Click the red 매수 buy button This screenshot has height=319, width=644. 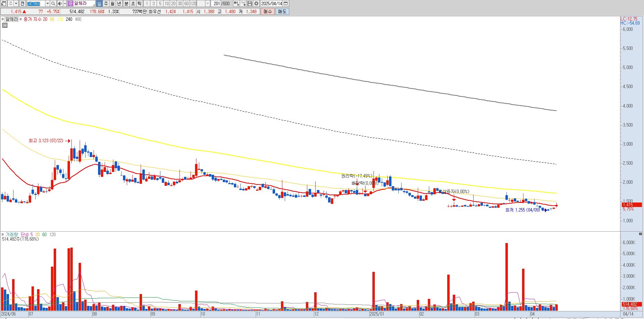268,11
